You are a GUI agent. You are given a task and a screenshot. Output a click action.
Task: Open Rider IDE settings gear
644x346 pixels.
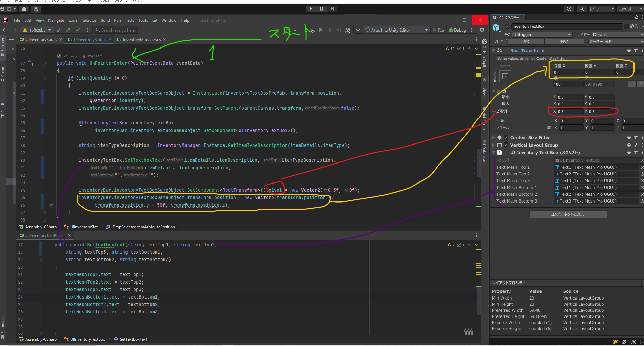coord(482,30)
